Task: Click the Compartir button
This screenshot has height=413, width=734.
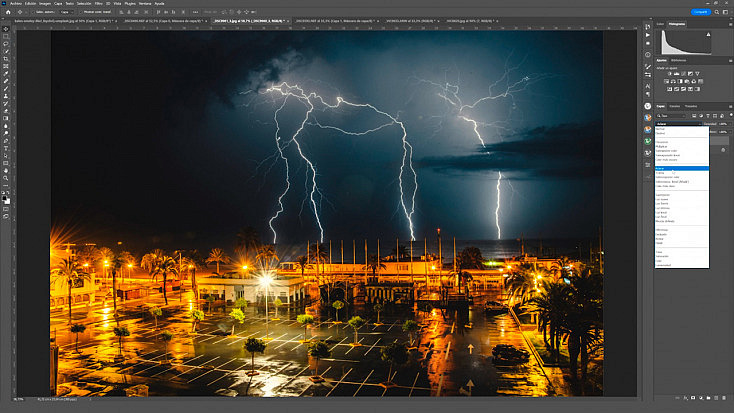Action: [x=700, y=12]
